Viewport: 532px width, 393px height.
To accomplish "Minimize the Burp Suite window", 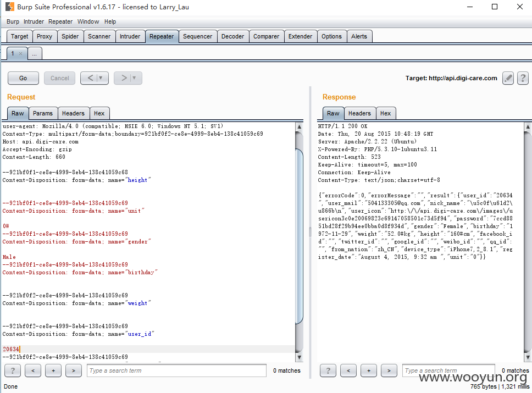I will coord(470,7).
